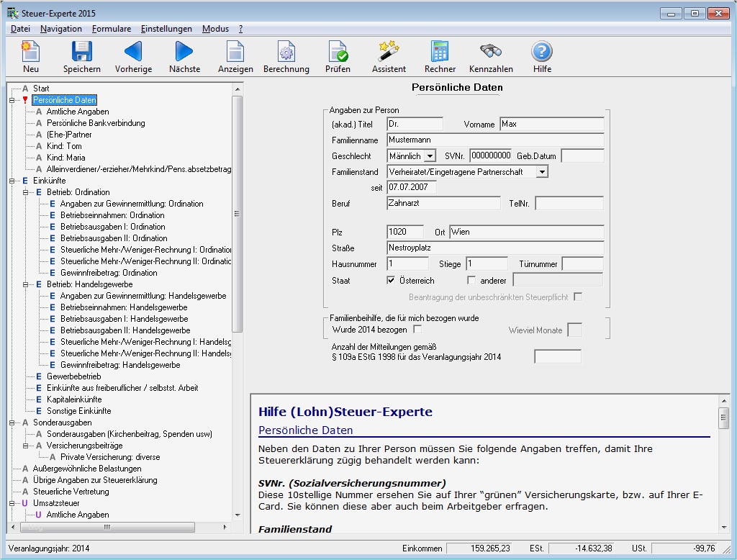Open the Rechner calculator icon

(x=440, y=53)
